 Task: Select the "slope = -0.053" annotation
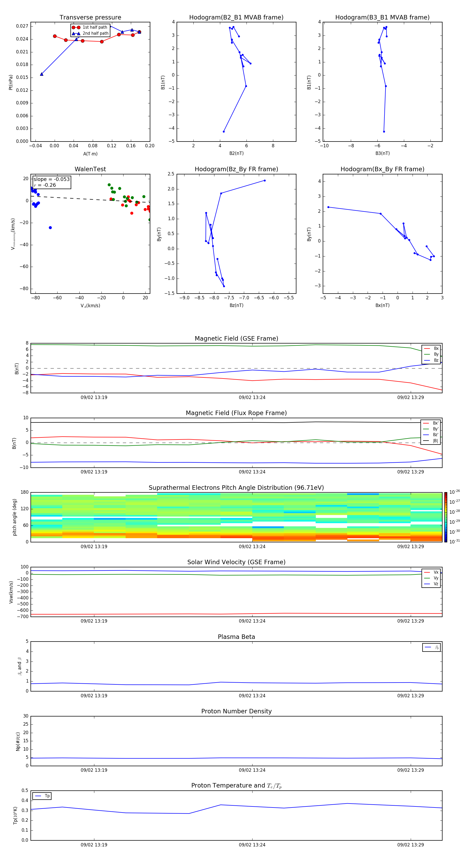click(52, 179)
